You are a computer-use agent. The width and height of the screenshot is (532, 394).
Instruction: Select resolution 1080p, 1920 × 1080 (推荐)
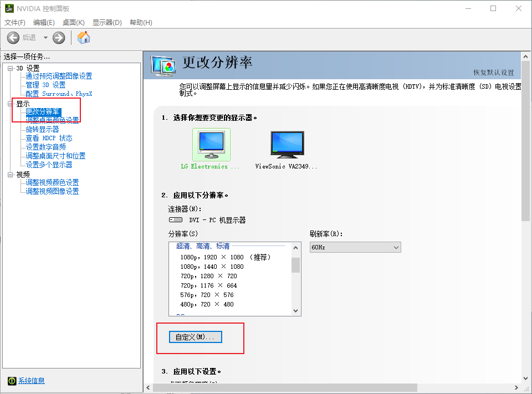226,257
